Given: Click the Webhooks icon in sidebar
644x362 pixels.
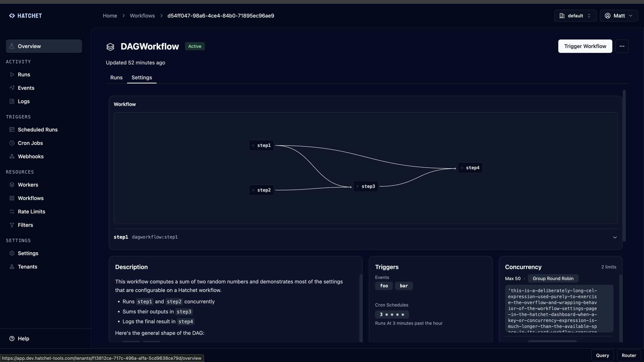Looking at the screenshot, I should [x=12, y=157].
